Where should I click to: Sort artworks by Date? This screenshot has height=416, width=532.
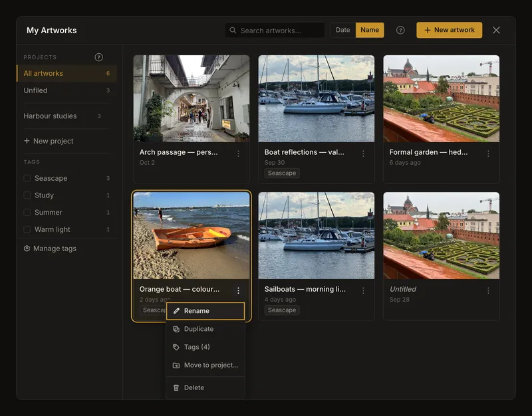tap(343, 30)
